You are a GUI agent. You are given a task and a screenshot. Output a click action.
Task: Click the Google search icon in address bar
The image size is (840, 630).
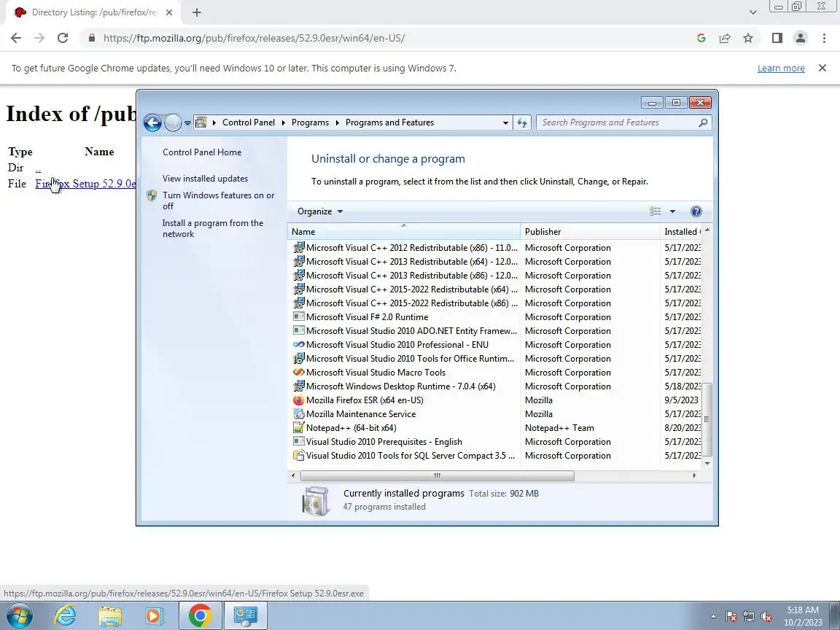pos(701,38)
